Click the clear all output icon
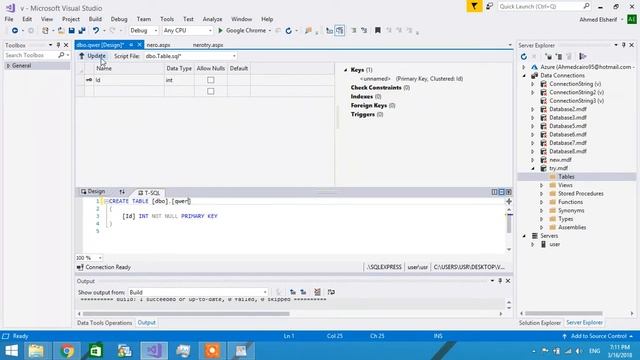The width and height of the screenshot is (640, 360). pos(317,292)
